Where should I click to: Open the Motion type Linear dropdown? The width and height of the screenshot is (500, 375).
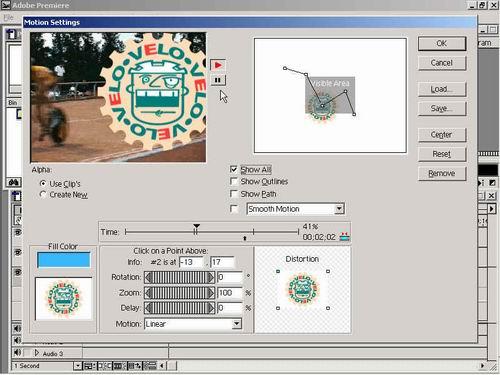[x=236, y=324]
